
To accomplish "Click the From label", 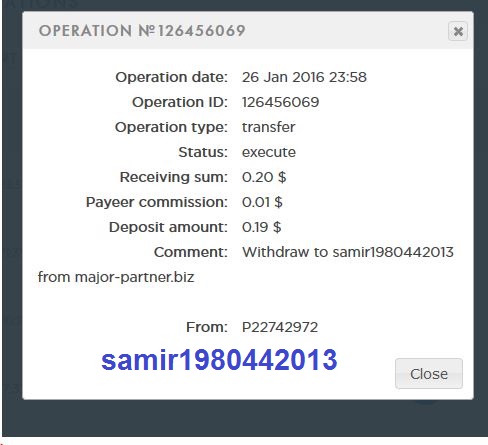I will point(207,327).
